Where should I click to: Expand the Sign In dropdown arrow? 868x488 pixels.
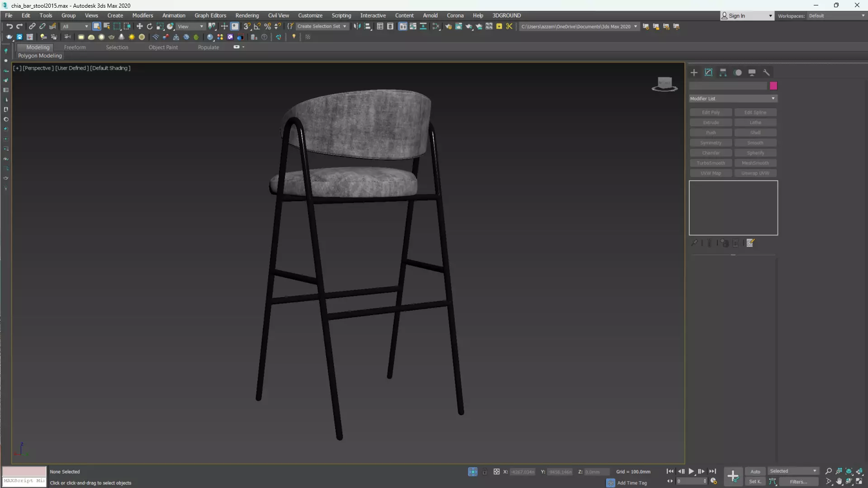tap(770, 16)
